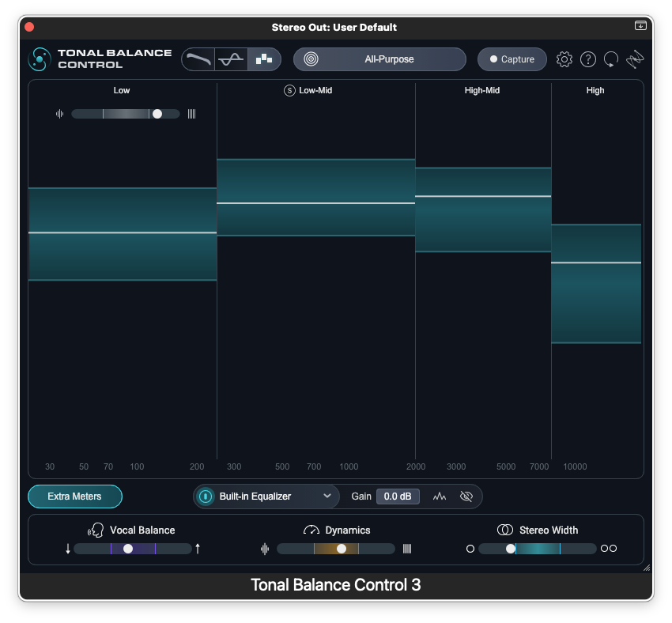
Task: Click the High-Mid band label
Action: coord(482,90)
